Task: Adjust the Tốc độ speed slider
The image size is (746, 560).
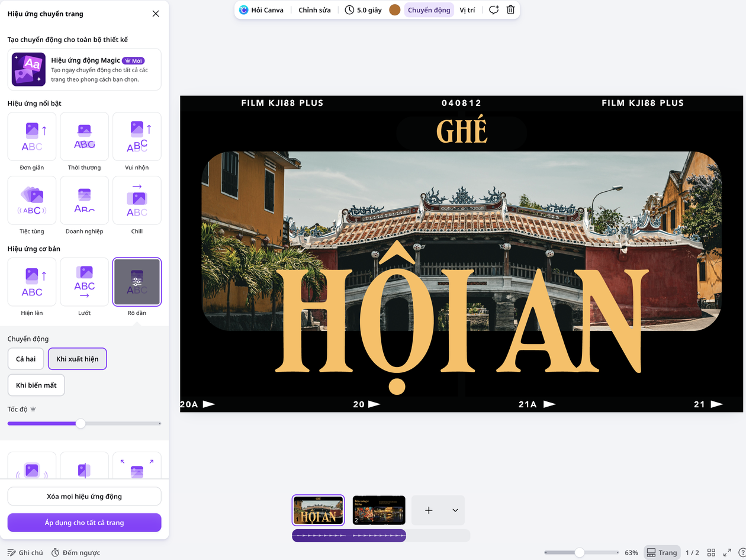Action: 81,423
